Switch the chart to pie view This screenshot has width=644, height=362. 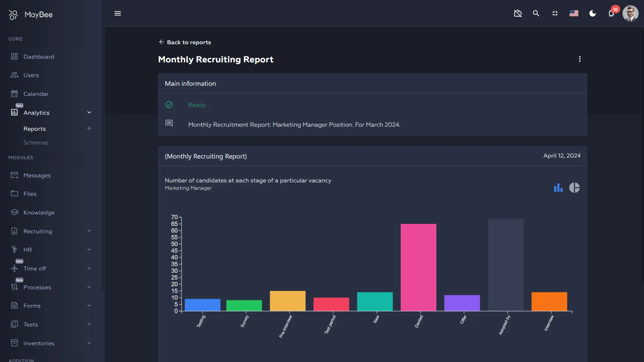pyautogui.click(x=574, y=188)
